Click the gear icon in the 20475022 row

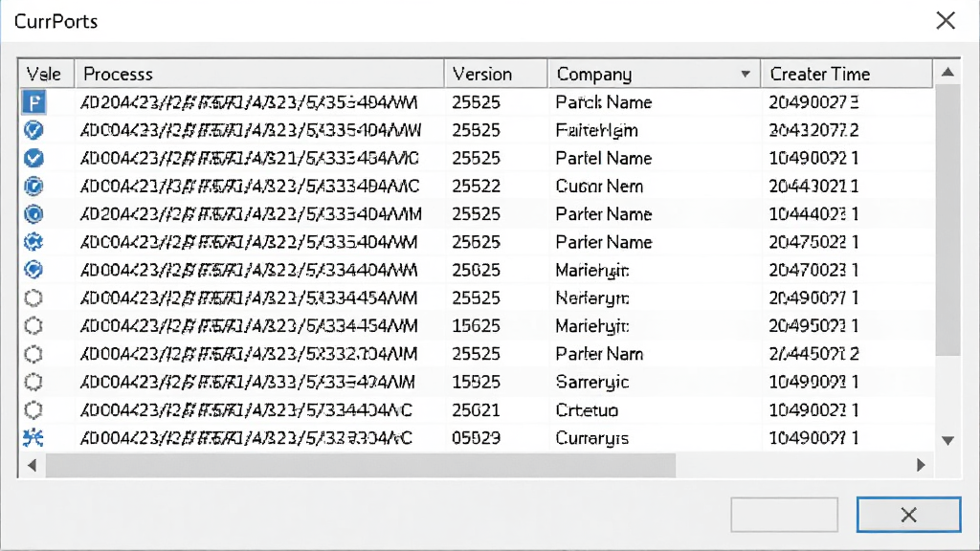pyautogui.click(x=33, y=242)
